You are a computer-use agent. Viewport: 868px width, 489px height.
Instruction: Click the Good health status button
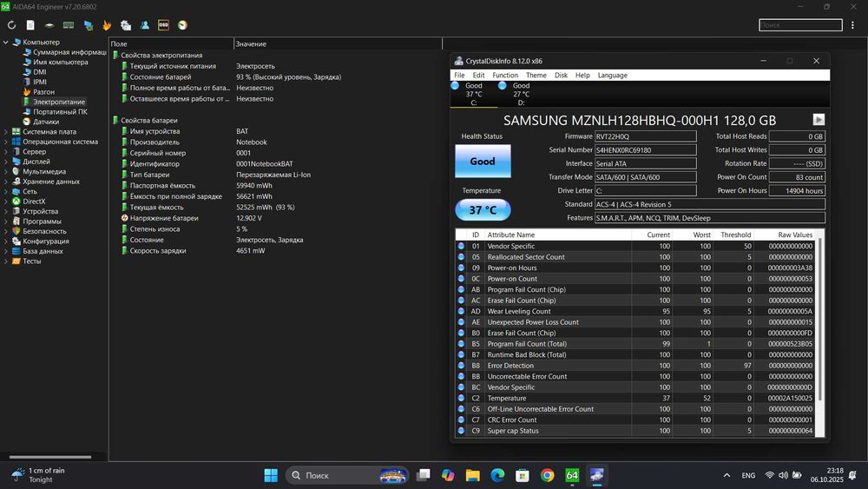(483, 162)
